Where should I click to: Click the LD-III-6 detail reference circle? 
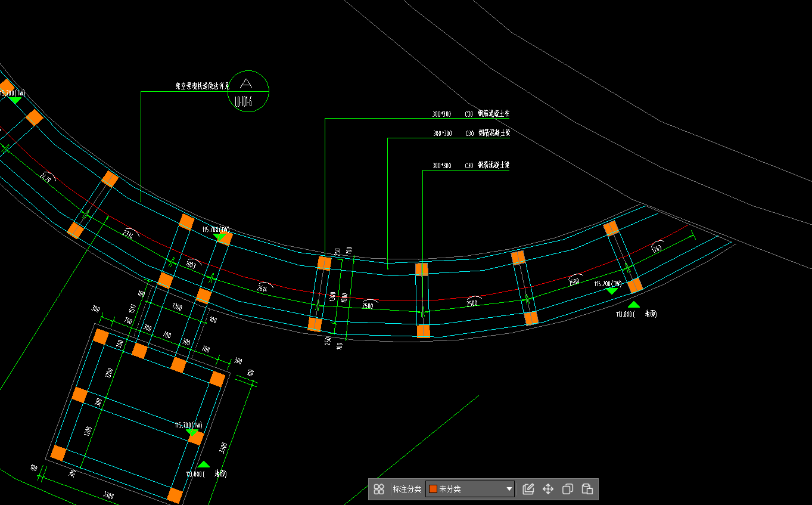[248, 91]
